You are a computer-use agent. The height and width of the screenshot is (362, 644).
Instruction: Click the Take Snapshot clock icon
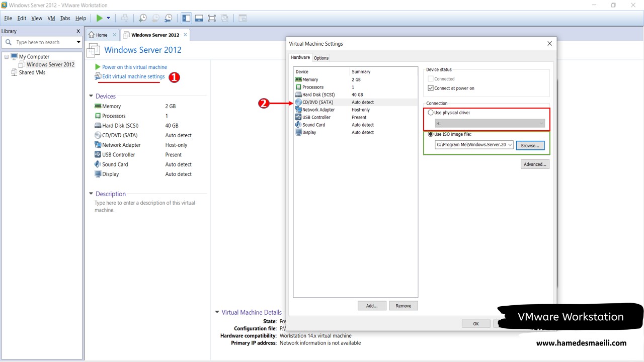(143, 18)
